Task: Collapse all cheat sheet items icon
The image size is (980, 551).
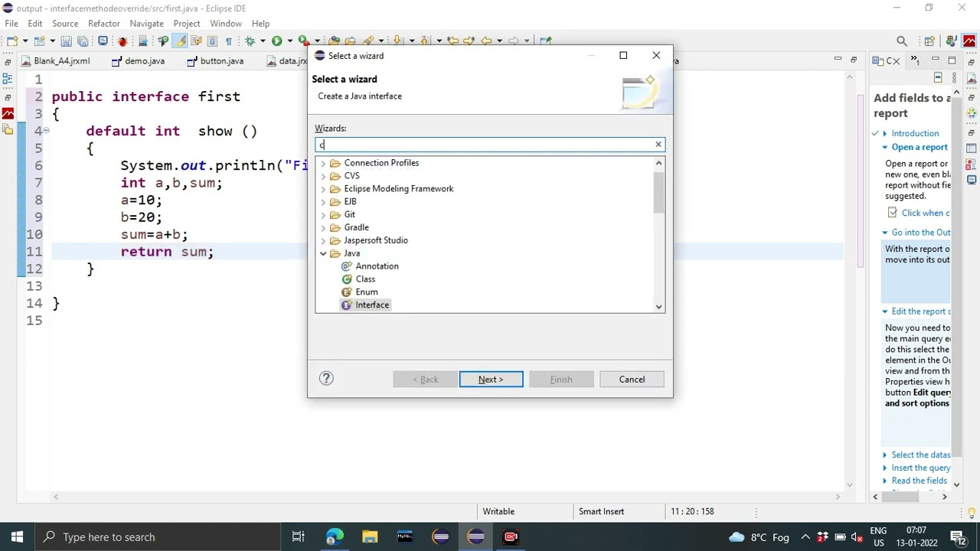Action: [x=938, y=77]
